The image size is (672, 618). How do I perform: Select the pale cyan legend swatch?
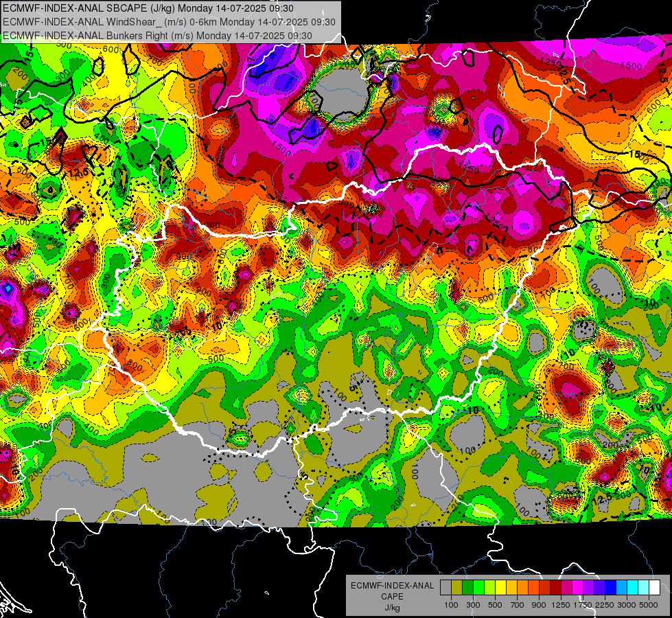click(x=644, y=587)
